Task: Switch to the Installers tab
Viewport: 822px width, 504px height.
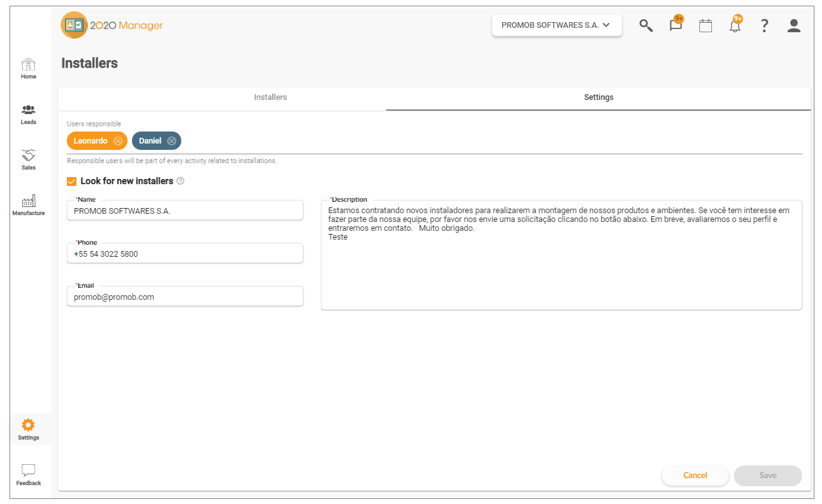Action: click(x=271, y=97)
